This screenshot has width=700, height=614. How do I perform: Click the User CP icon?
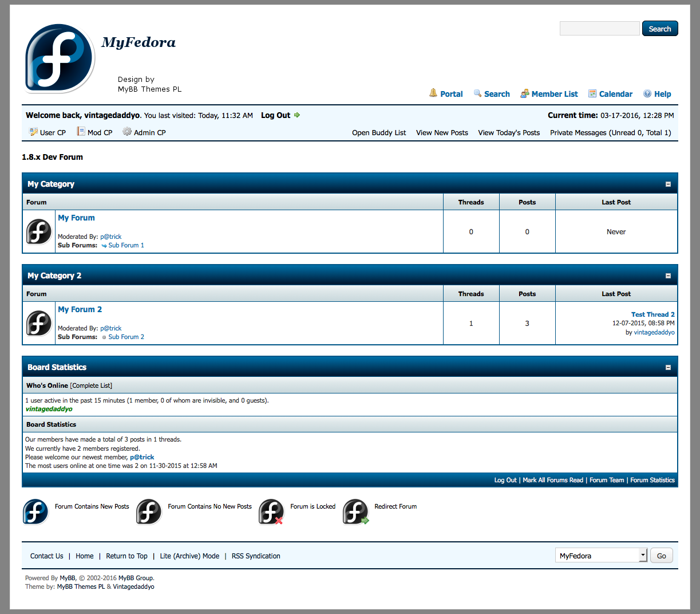coord(33,132)
